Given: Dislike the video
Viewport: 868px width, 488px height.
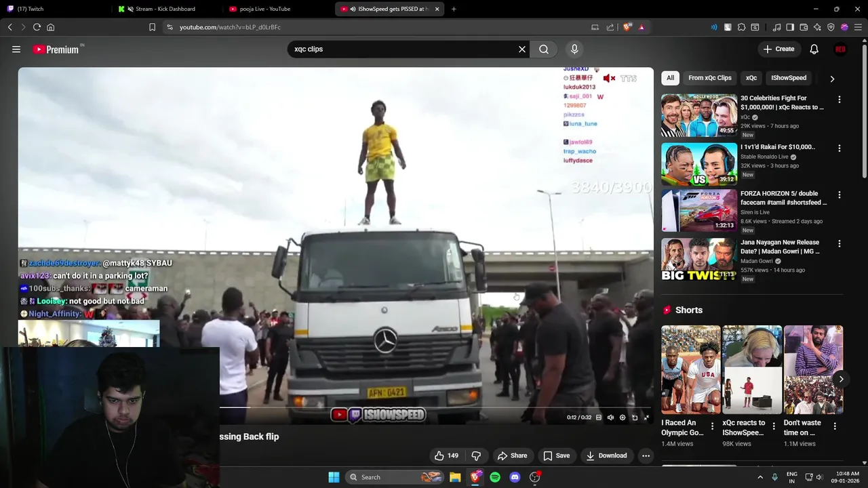Looking at the screenshot, I should click(x=476, y=455).
